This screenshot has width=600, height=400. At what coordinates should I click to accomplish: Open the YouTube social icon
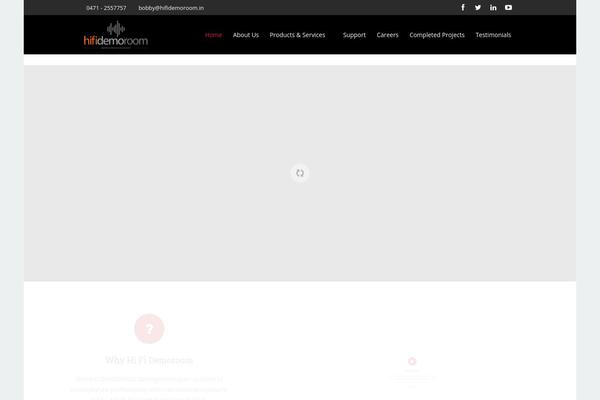click(x=508, y=8)
